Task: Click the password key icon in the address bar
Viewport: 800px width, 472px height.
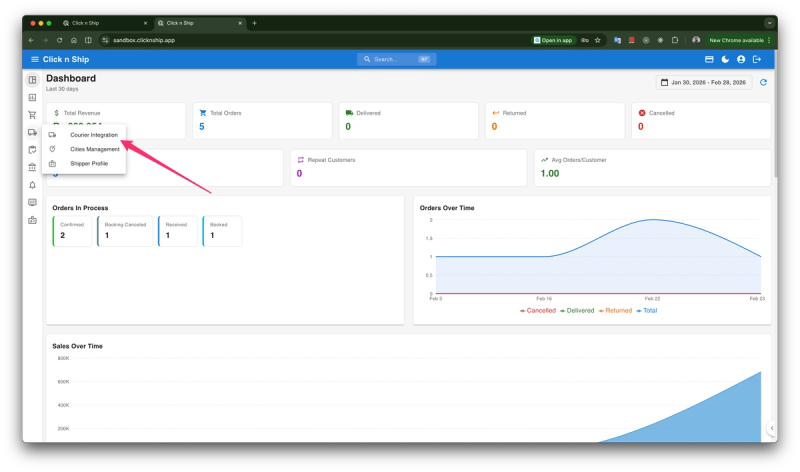Action: point(585,40)
